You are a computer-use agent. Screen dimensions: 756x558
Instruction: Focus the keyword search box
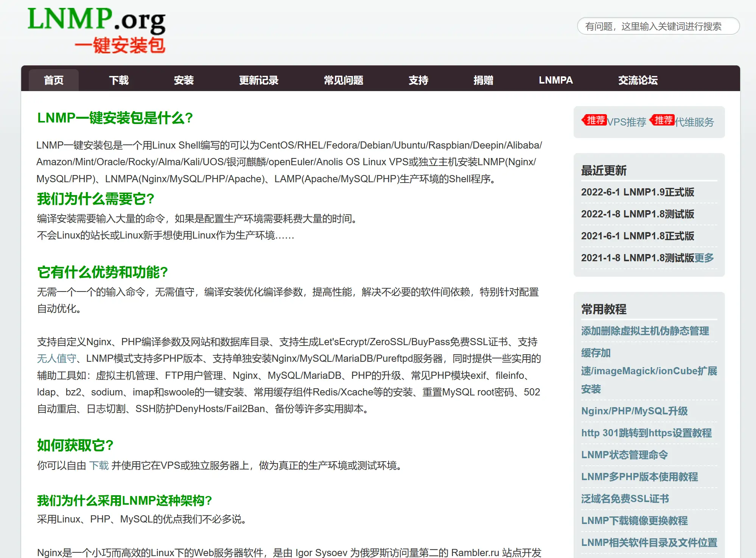(x=658, y=26)
